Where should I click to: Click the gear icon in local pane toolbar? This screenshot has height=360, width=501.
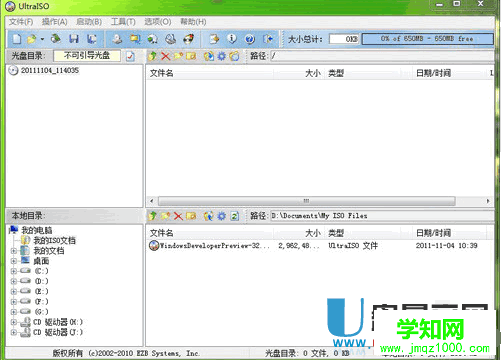click(222, 216)
